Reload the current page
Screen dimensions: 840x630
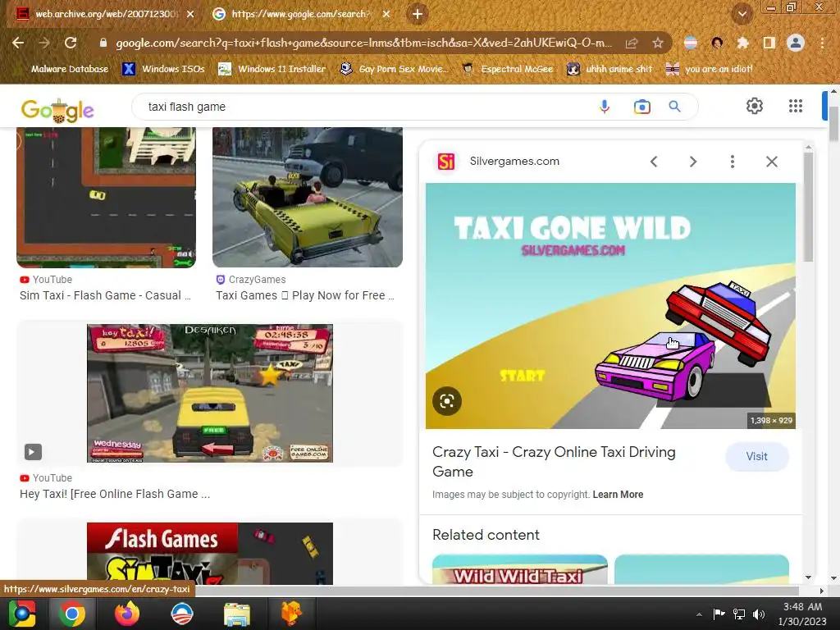point(71,43)
